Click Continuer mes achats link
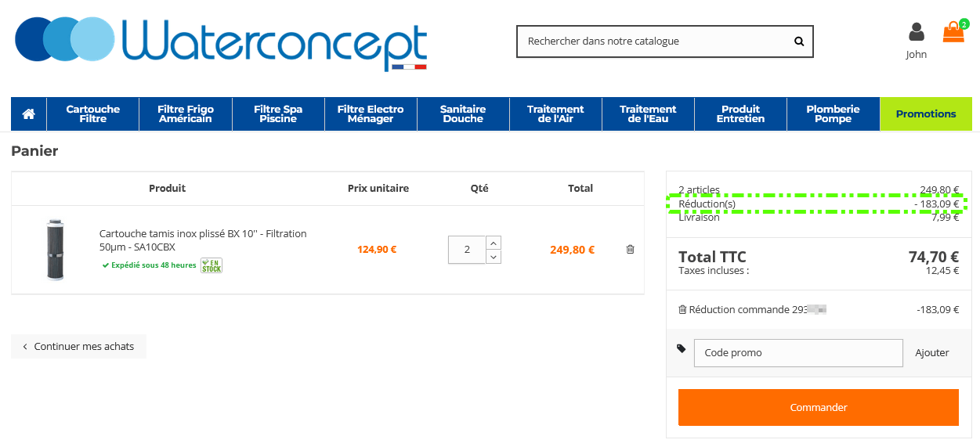 click(x=78, y=347)
